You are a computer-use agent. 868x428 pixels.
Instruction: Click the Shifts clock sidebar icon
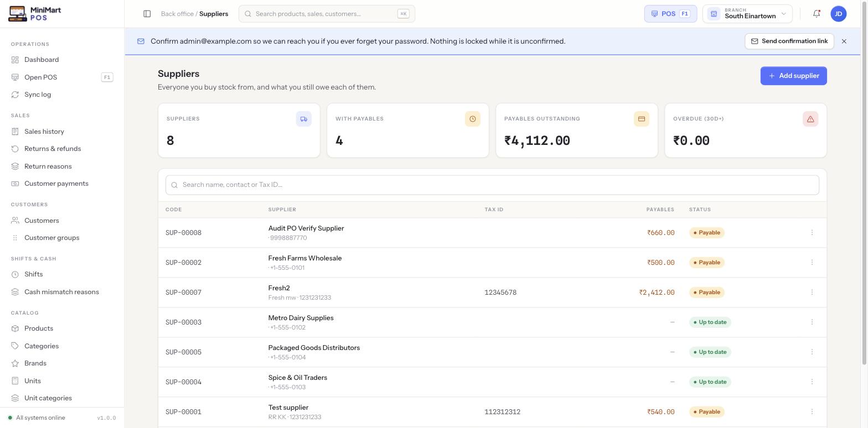(x=15, y=274)
